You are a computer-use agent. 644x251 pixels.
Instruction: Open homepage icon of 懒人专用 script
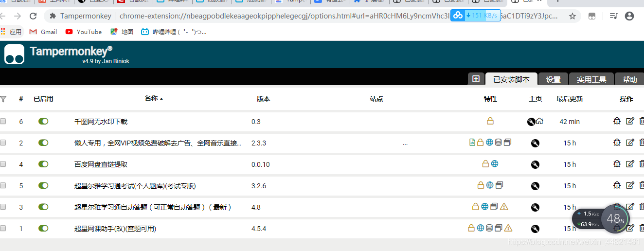[535, 143]
